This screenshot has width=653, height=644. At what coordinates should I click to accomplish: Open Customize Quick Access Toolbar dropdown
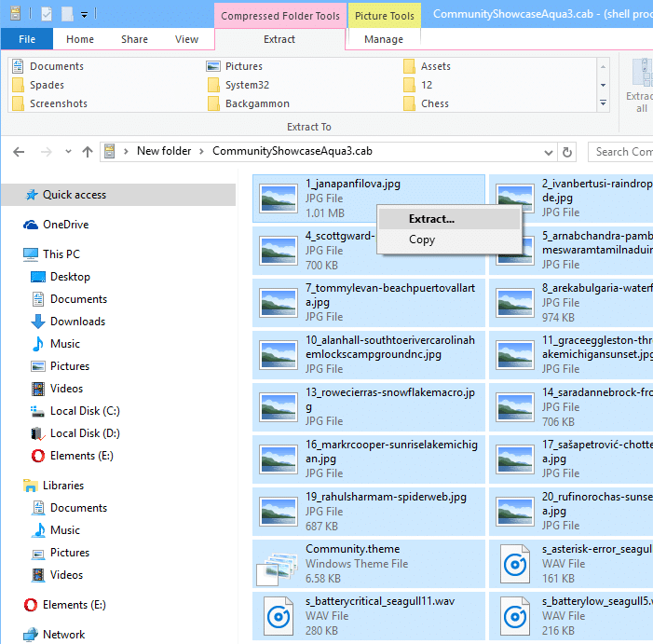(84, 15)
